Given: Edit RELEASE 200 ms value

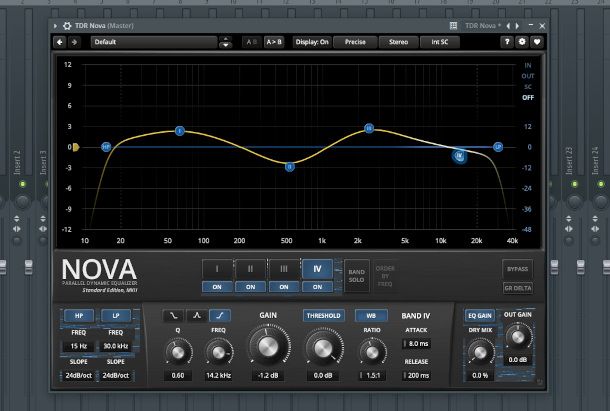Looking at the screenshot, I should point(416,376).
